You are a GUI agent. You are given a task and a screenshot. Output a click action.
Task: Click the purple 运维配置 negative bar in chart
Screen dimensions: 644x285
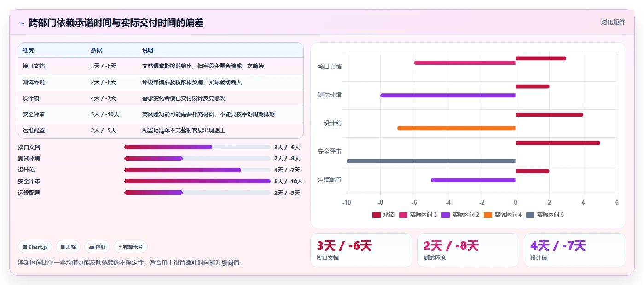(473, 180)
